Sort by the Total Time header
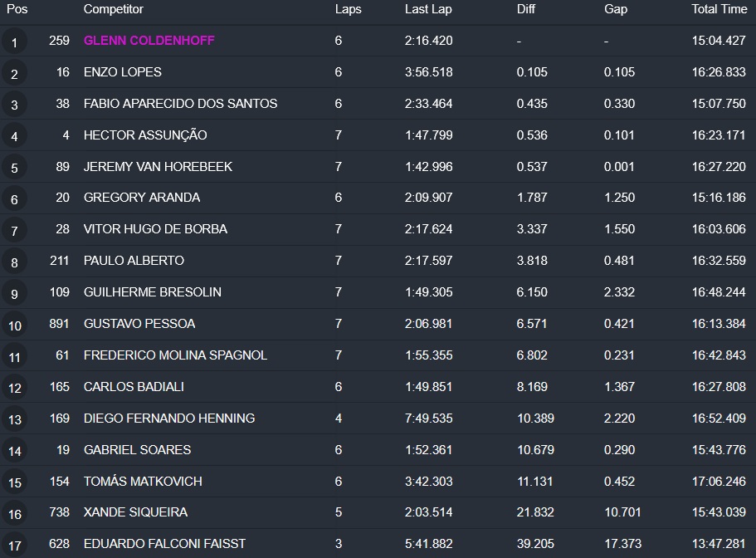 (719, 9)
